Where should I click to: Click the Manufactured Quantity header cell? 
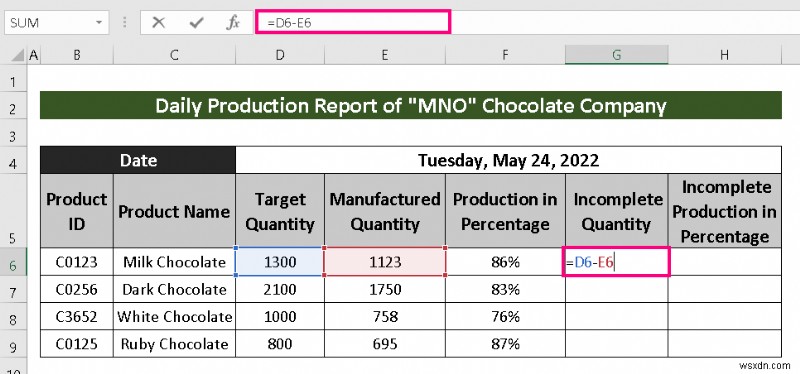point(385,211)
